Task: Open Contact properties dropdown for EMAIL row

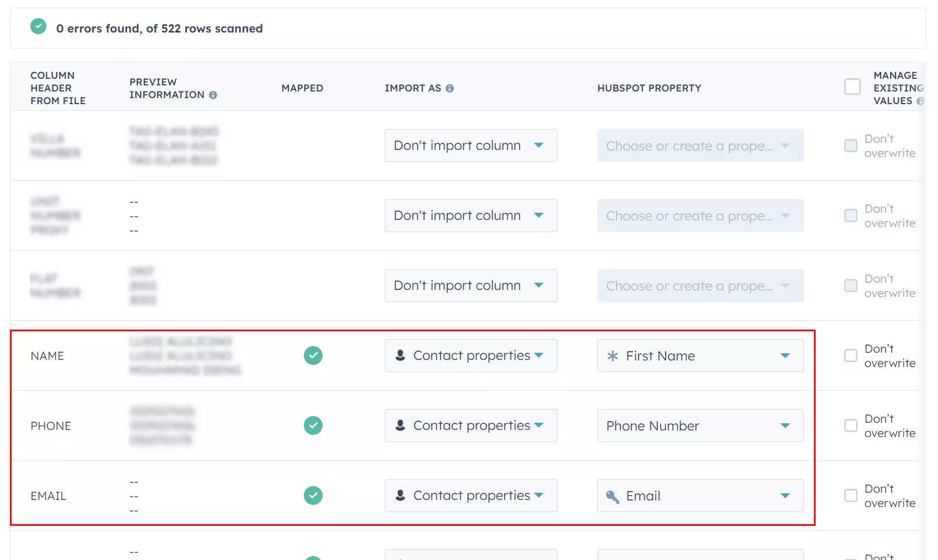Action: click(471, 496)
